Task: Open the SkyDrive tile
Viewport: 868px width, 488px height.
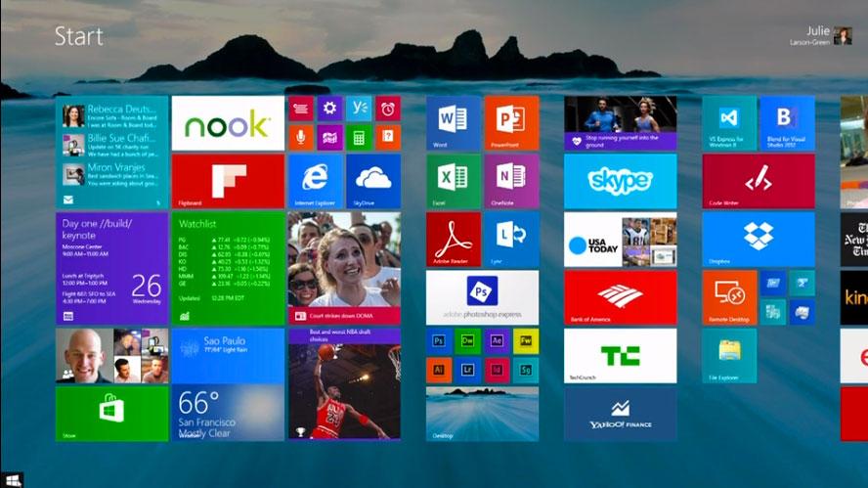Action: [x=373, y=181]
